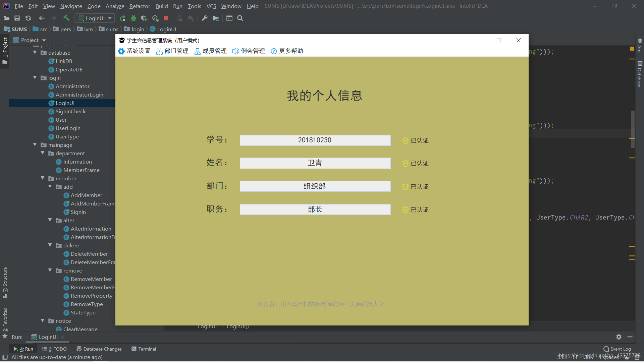Click the Search Everywhere magnifier icon

pos(240,18)
